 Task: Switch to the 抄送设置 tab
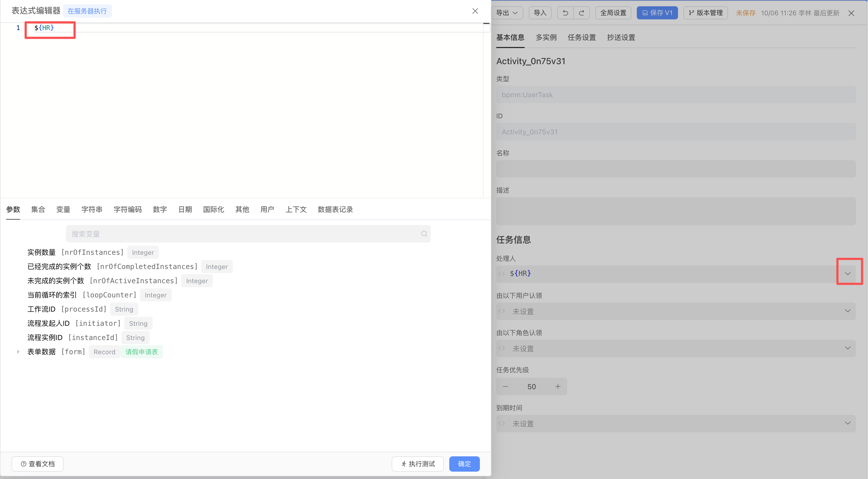coord(621,37)
